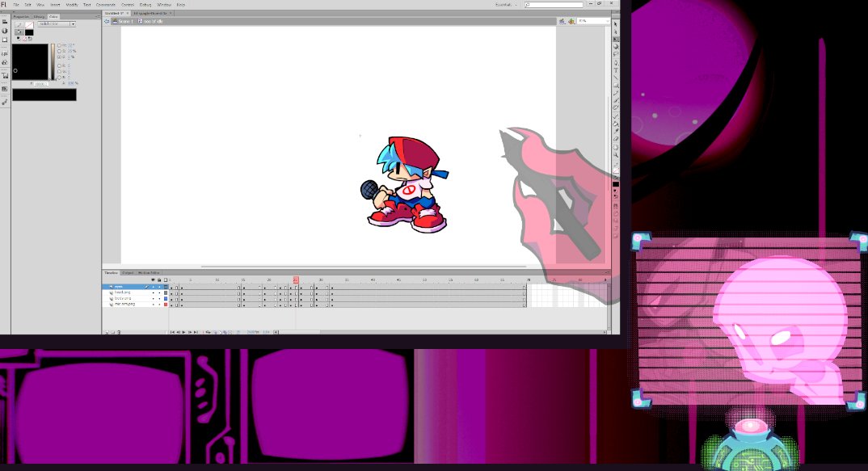Select the Eraser tool
Viewport: 868px width, 471px height.
click(615, 138)
